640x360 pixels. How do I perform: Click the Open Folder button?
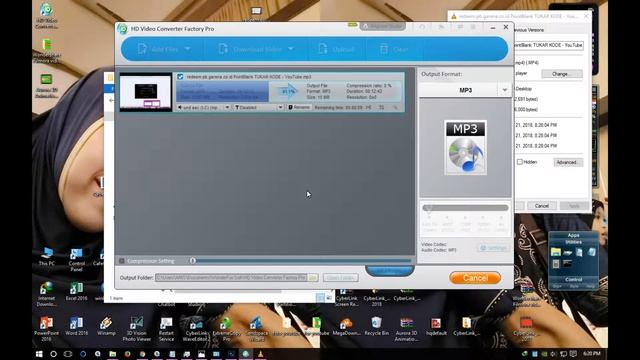(x=340, y=278)
